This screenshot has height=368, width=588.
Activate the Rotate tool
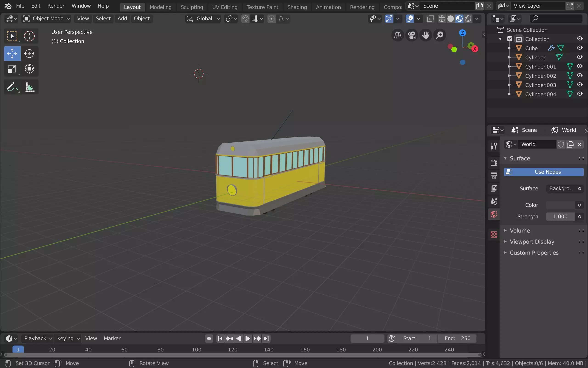[x=29, y=53]
